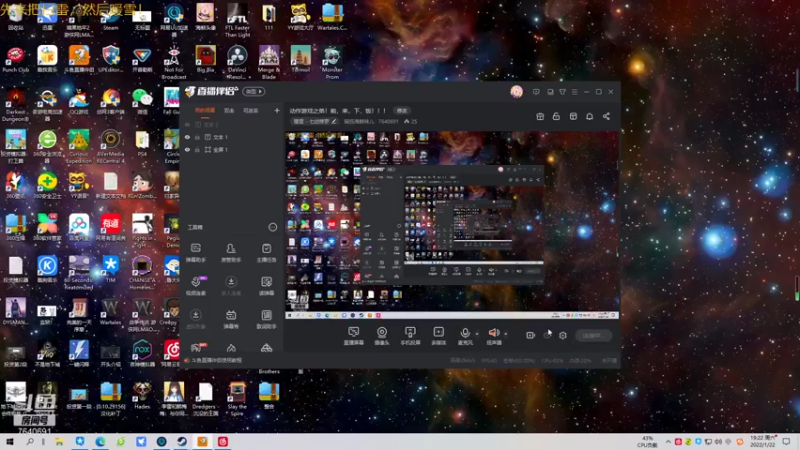Click the message icon next to avatar

point(536,92)
